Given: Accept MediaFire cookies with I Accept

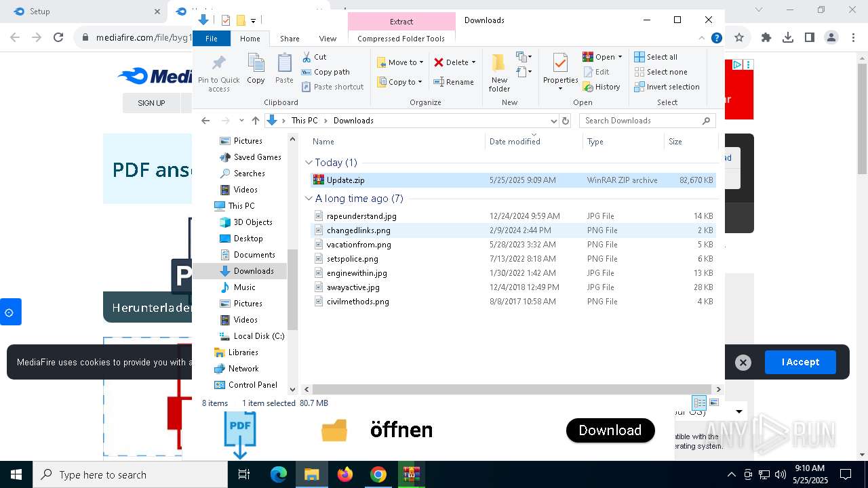Looking at the screenshot, I should [800, 362].
